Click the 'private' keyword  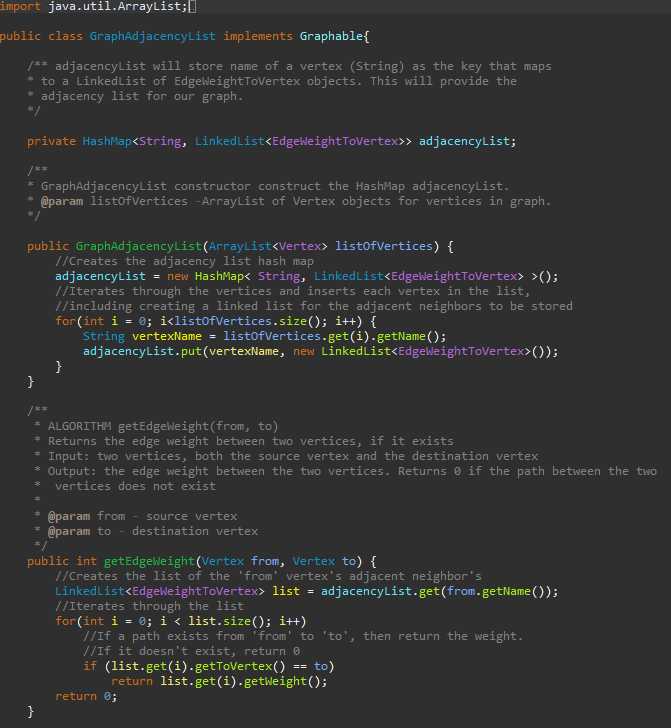coord(51,141)
